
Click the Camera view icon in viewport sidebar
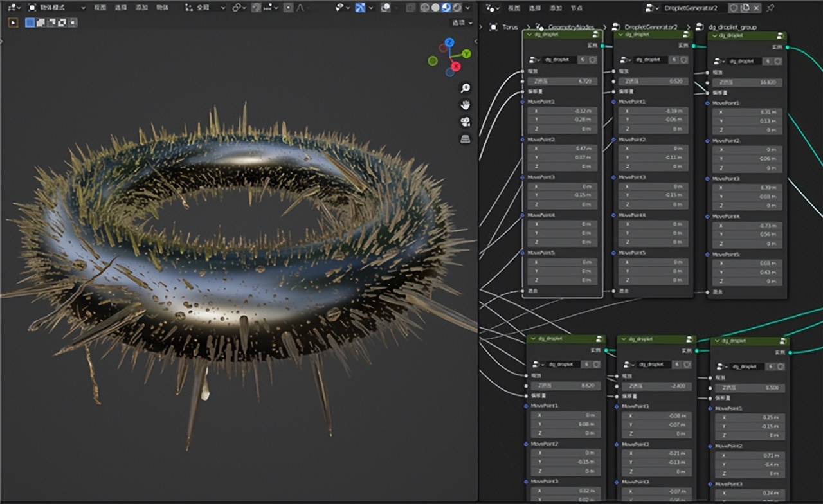click(x=465, y=121)
